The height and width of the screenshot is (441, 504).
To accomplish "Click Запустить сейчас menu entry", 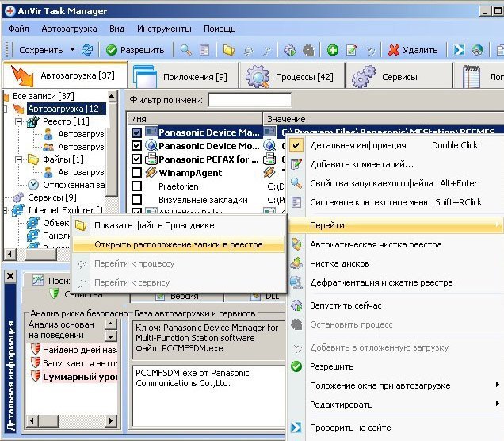I will 395,305.
